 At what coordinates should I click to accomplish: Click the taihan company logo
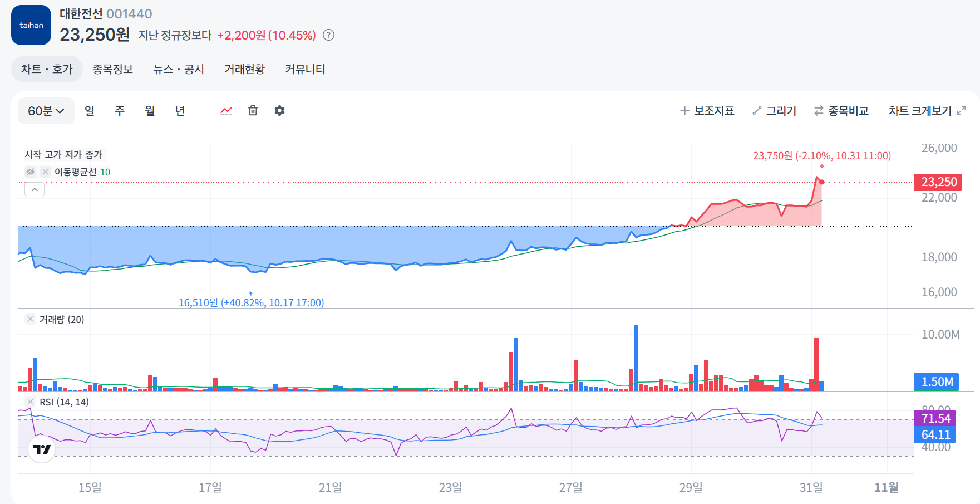(31, 25)
